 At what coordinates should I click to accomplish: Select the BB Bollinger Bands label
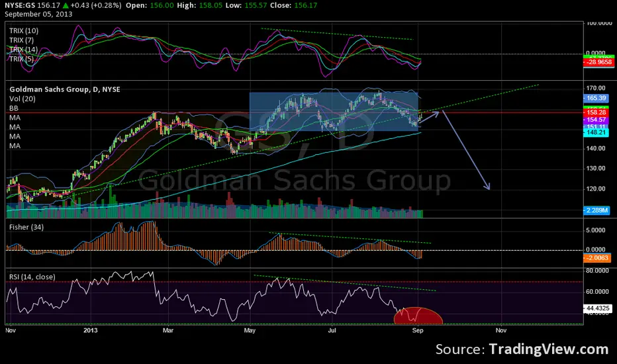[x=14, y=109]
